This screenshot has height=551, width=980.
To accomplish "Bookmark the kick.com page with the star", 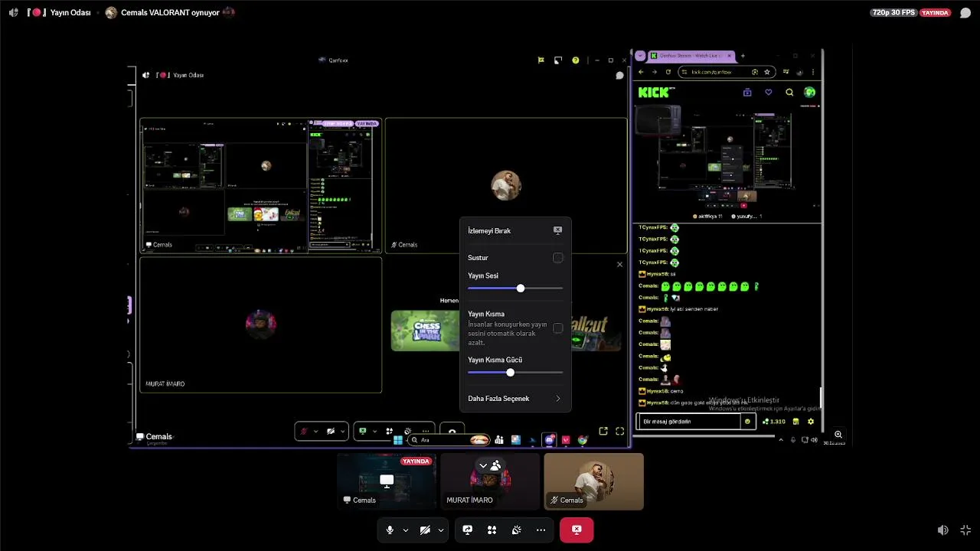I will [x=767, y=72].
